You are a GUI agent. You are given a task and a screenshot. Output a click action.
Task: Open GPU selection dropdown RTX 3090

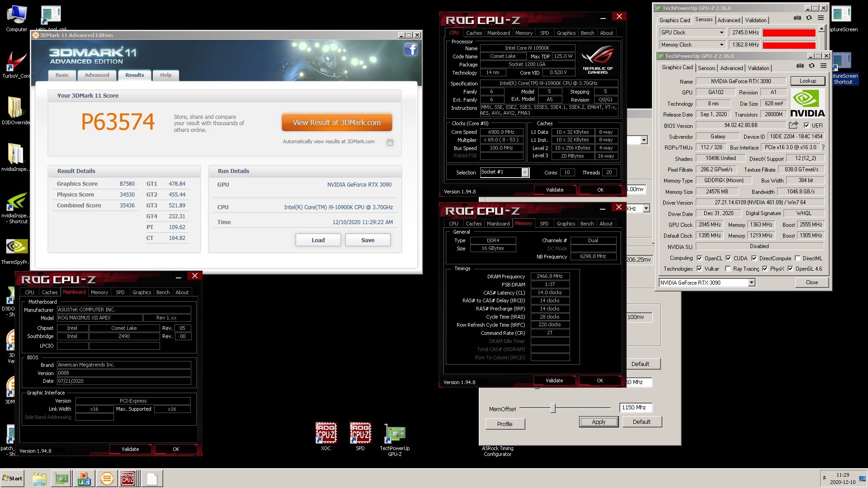point(751,283)
